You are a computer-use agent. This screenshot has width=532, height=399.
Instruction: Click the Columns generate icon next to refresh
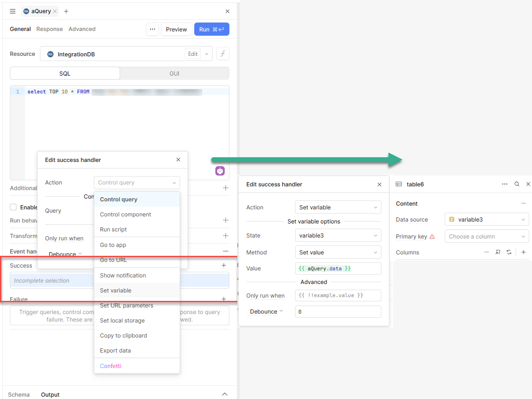[498, 252]
